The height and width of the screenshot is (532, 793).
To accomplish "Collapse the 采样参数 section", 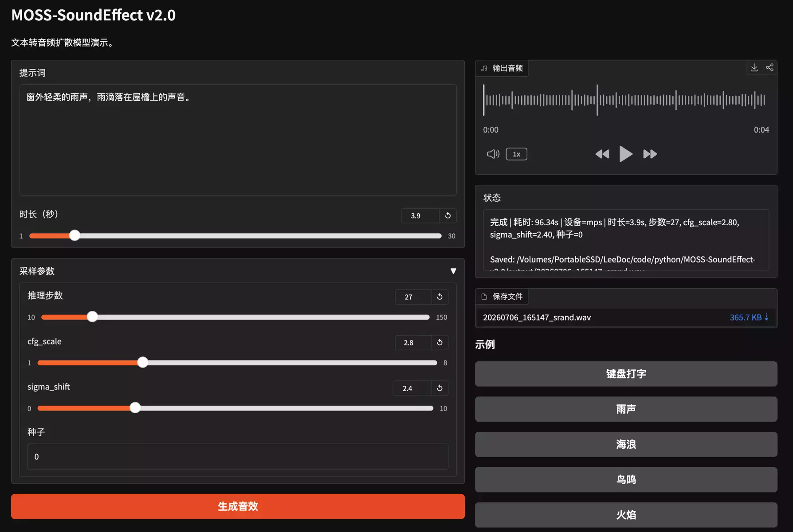I will coord(453,271).
